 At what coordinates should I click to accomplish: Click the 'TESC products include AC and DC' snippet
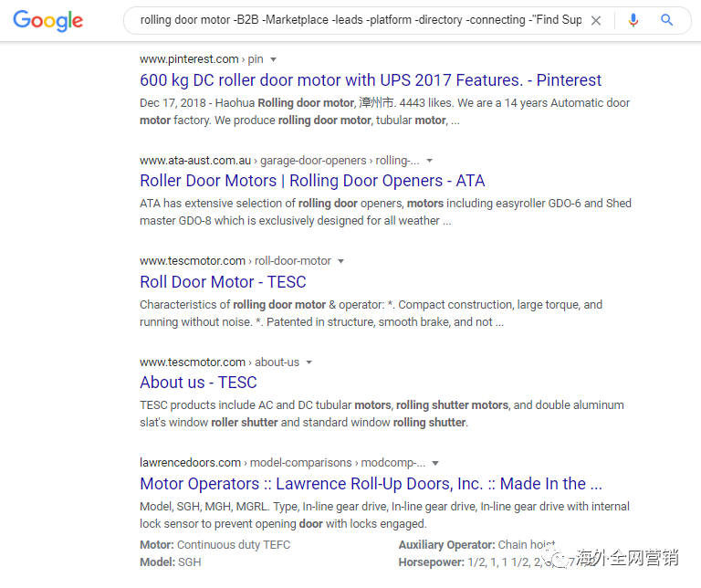click(382, 414)
